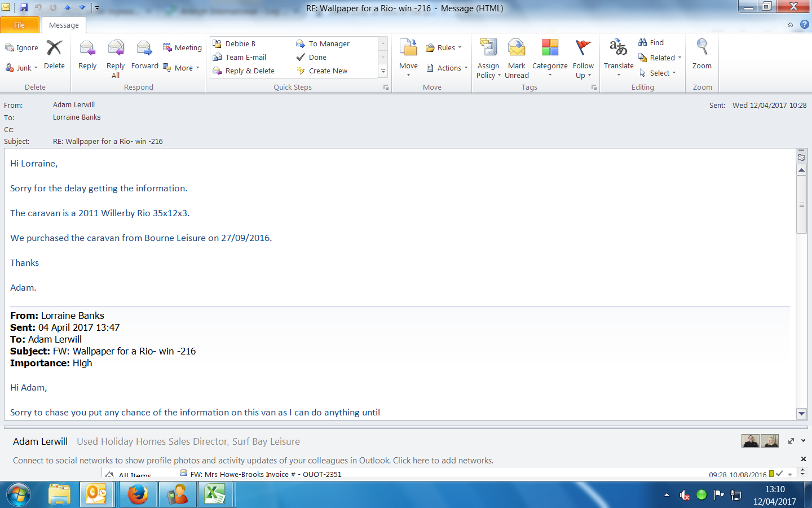Open the Junk dropdown menu
812x508 pixels.
point(21,68)
